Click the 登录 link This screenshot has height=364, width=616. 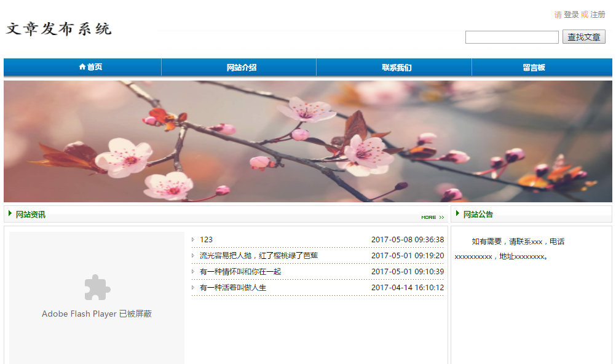click(x=571, y=15)
